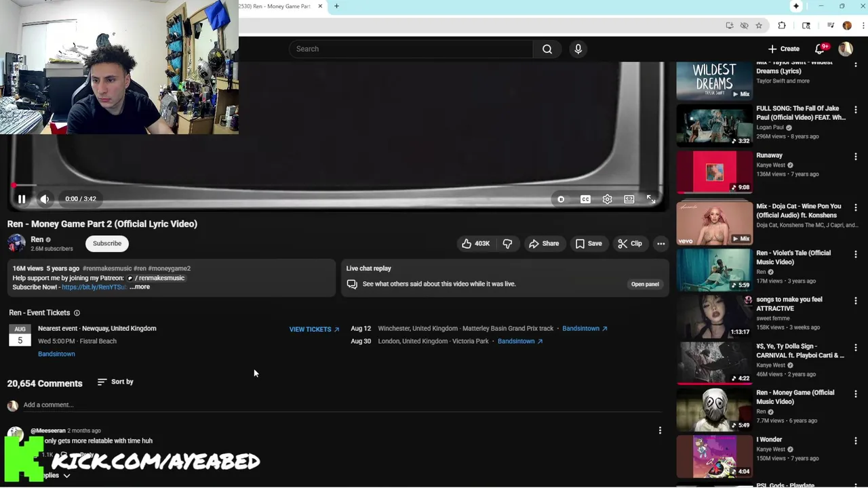The image size is (868, 488).
Task: Open the Ren channel name link
Action: (x=37, y=239)
